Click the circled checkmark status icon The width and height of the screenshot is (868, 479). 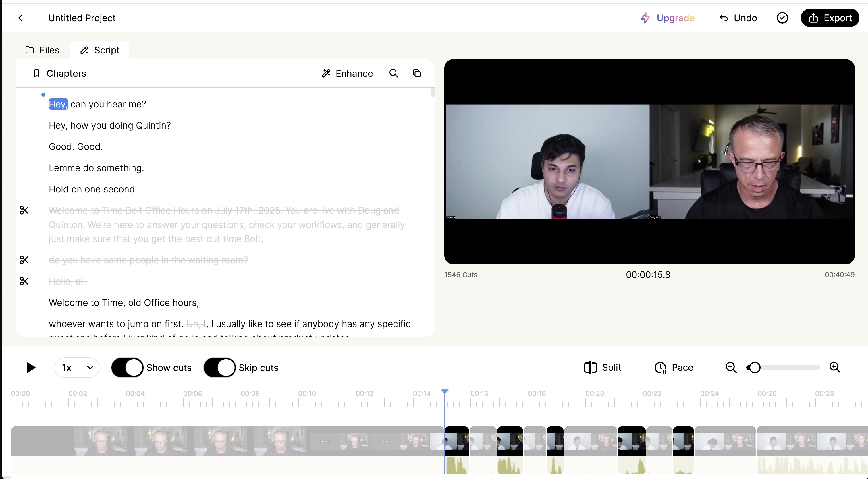(782, 18)
